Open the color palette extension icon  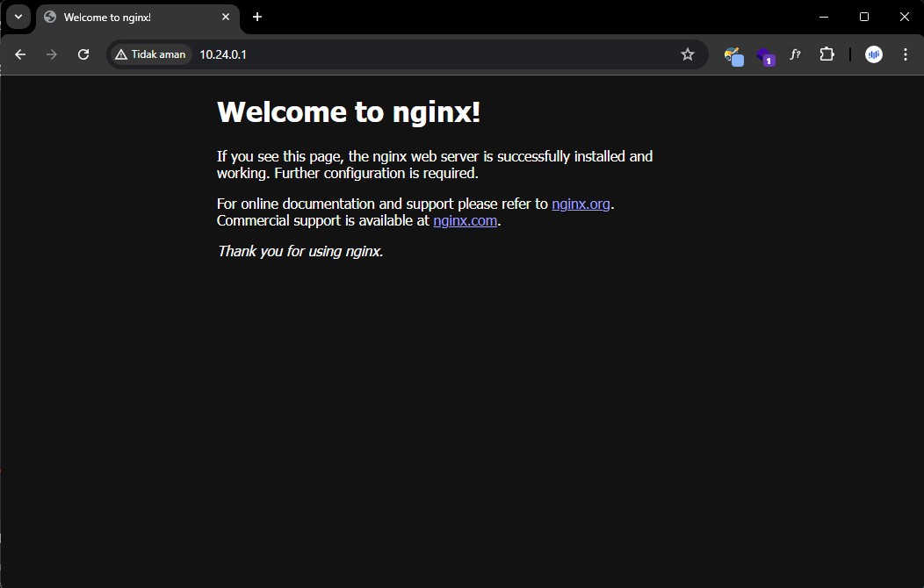pyautogui.click(x=733, y=55)
